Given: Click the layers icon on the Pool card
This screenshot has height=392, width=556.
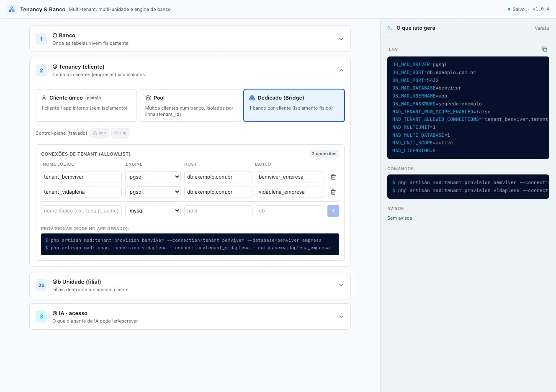Looking at the screenshot, I should [x=148, y=98].
